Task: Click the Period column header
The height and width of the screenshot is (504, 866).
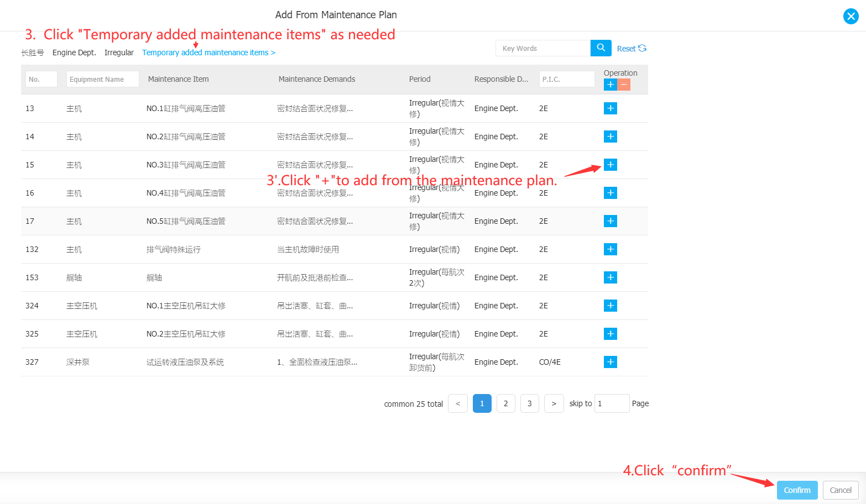Action: pos(420,79)
